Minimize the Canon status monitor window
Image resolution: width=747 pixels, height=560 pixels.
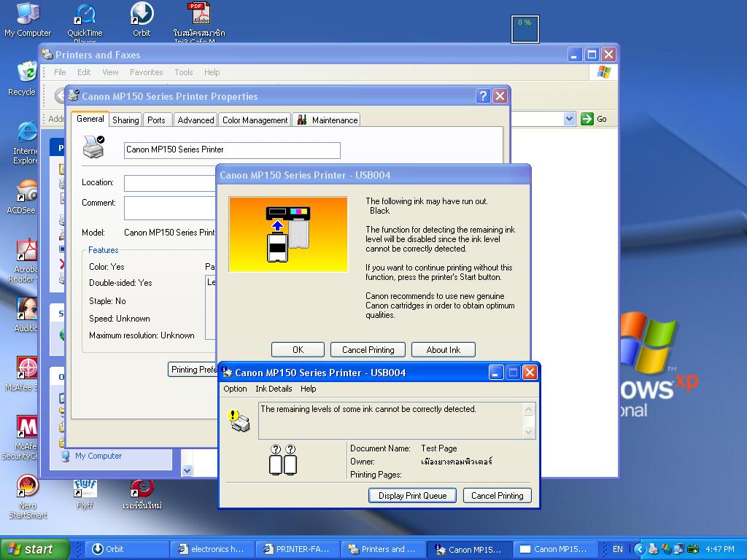tap(496, 373)
